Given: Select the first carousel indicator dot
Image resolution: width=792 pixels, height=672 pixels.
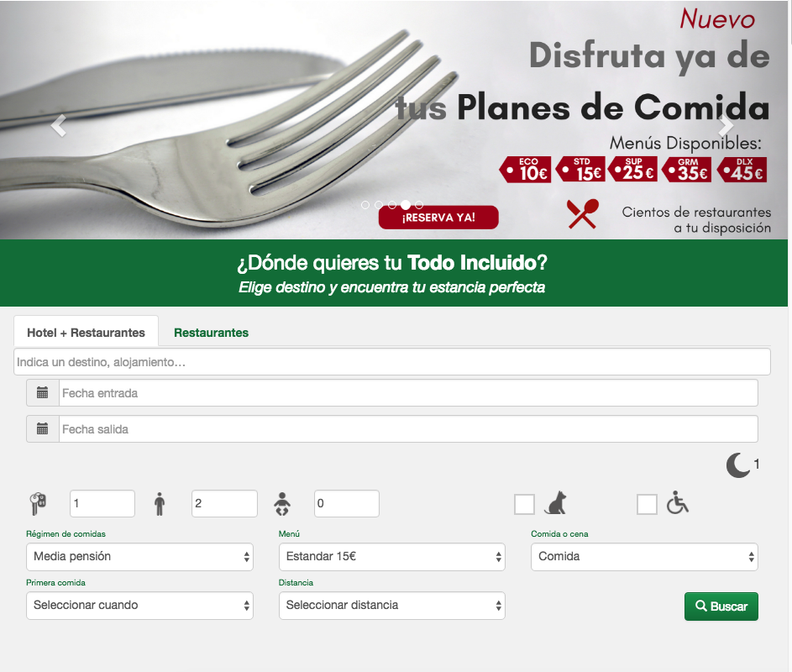Looking at the screenshot, I should (365, 205).
